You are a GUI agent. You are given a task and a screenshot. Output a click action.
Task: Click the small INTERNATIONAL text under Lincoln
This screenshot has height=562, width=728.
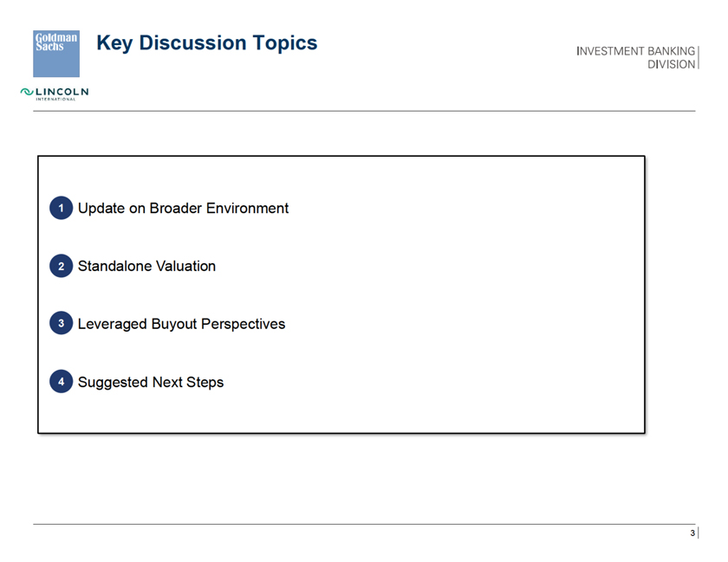click(x=56, y=99)
